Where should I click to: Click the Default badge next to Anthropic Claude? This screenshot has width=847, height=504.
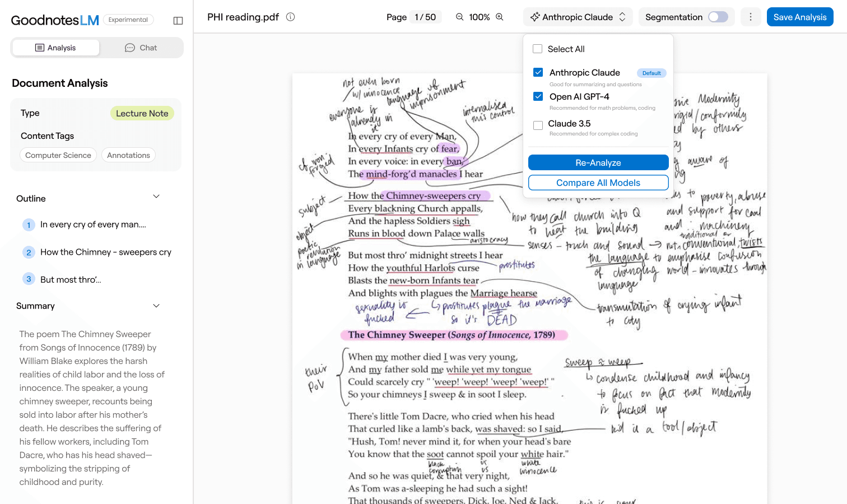651,73
